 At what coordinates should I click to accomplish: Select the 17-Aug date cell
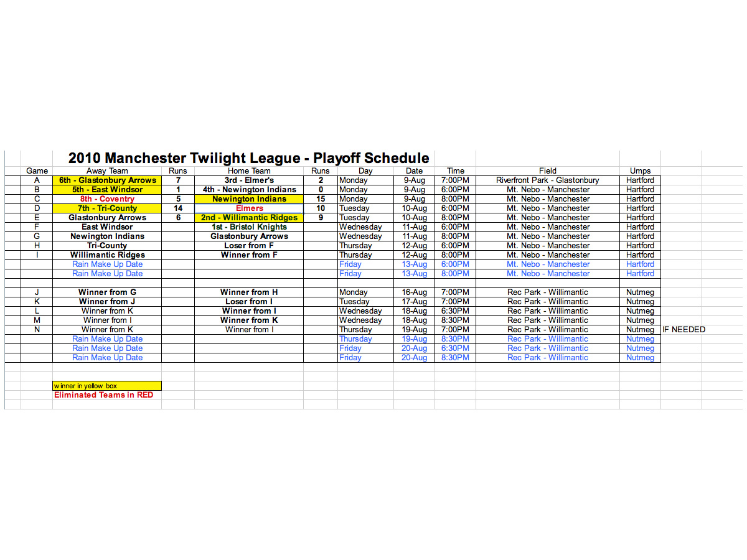click(x=415, y=301)
